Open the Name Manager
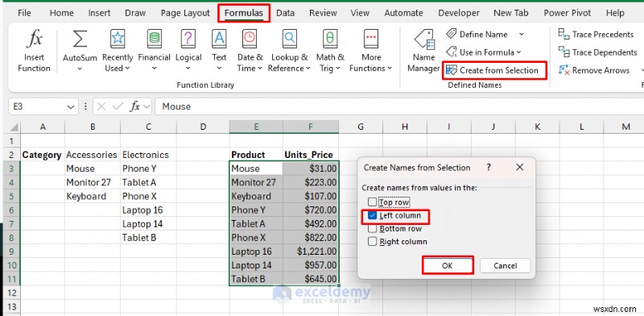The width and height of the screenshot is (644, 316). (x=423, y=52)
